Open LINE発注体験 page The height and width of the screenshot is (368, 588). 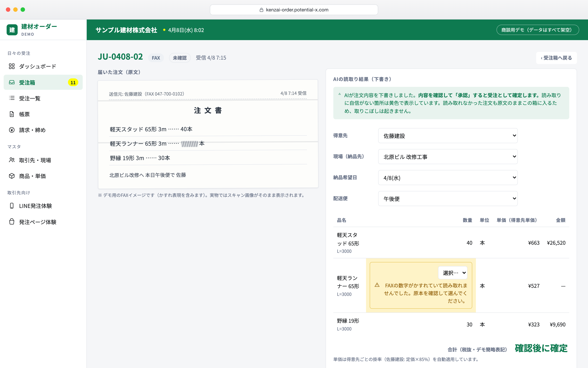(x=43, y=206)
